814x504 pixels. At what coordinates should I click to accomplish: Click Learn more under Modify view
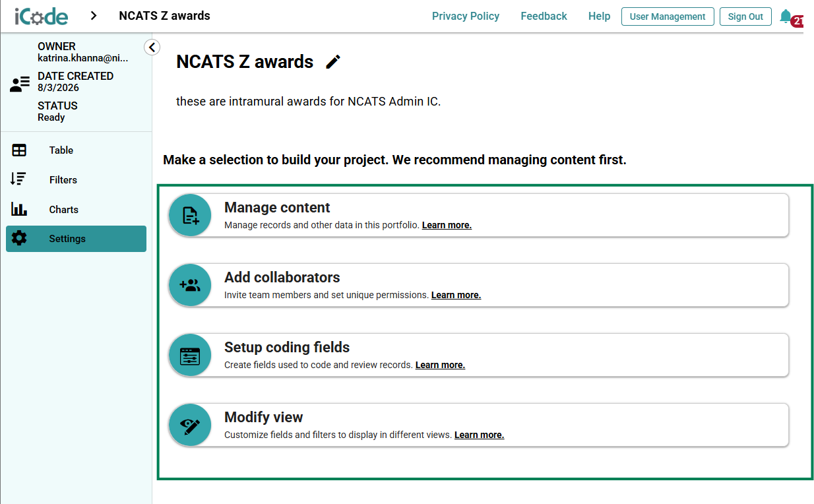point(479,435)
